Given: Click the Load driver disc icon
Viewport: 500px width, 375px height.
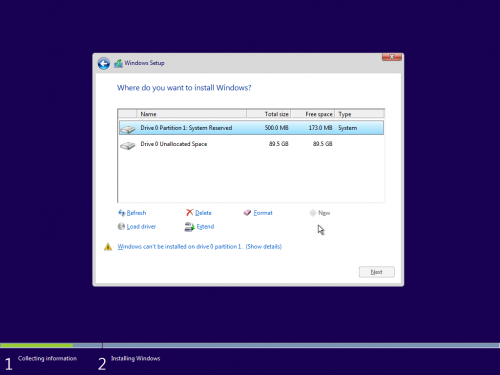Looking at the screenshot, I should coord(121,226).
